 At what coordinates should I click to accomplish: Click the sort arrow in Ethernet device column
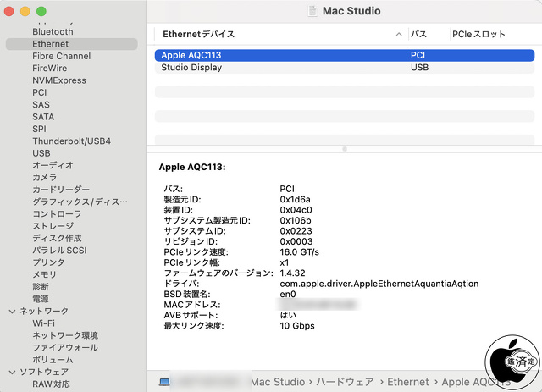coord(398,35)
